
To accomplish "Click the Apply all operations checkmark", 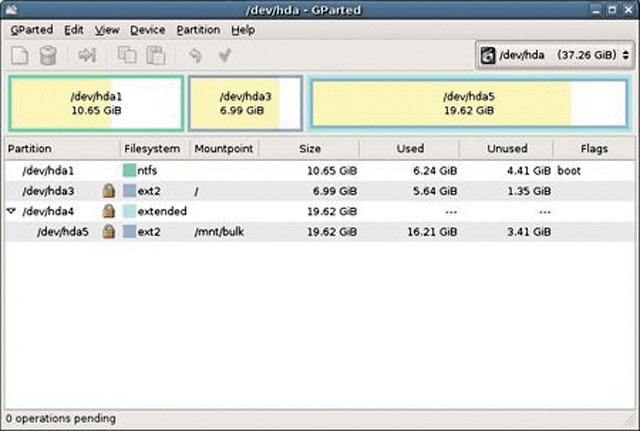I will 224,55.
